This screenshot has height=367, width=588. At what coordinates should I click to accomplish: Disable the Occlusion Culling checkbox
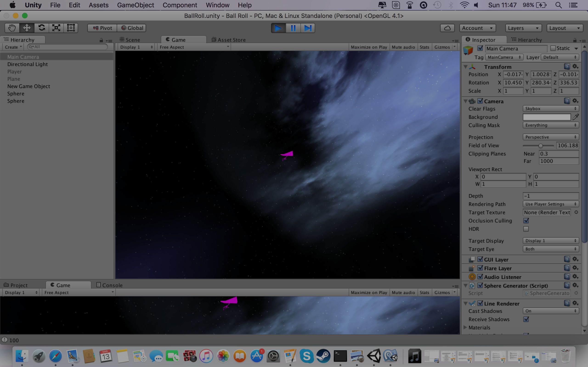click(526, 221)
